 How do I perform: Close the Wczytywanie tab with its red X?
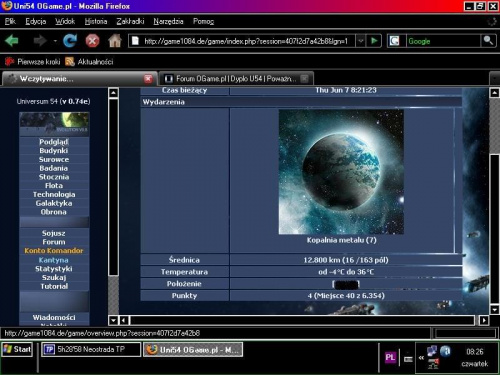(x=148, y=79)
